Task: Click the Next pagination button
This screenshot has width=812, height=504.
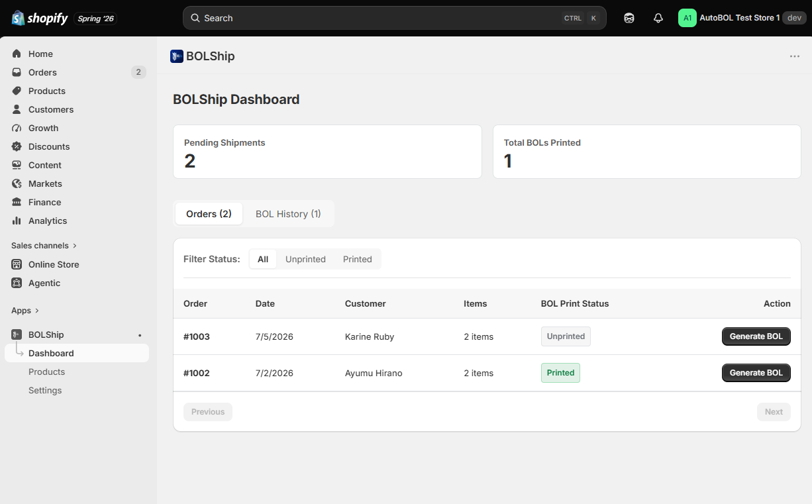Action: pos(774,412)
